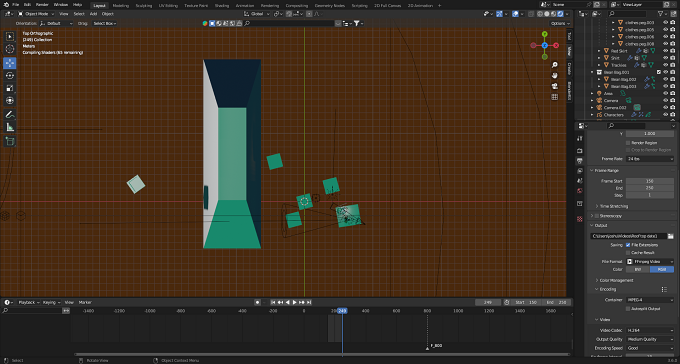Toggle visibility eye of the Characters row
The image size is (680, 364).
coord(666,115)
